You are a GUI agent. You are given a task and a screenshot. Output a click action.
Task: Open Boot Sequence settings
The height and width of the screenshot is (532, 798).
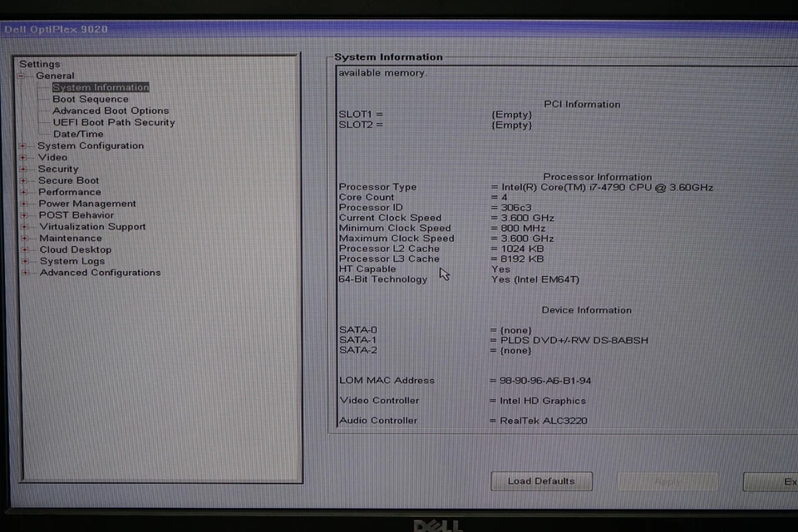pyautogui.click(x=90, y=98)
